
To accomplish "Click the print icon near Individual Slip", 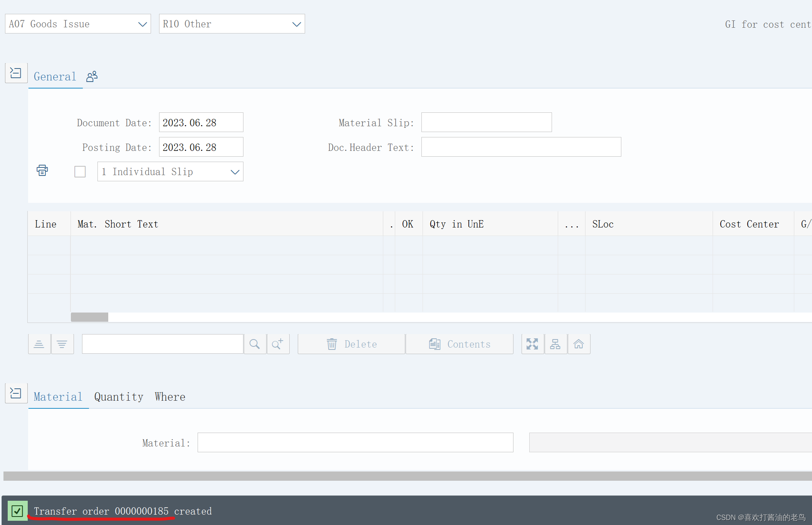I will tap(42, 170).
